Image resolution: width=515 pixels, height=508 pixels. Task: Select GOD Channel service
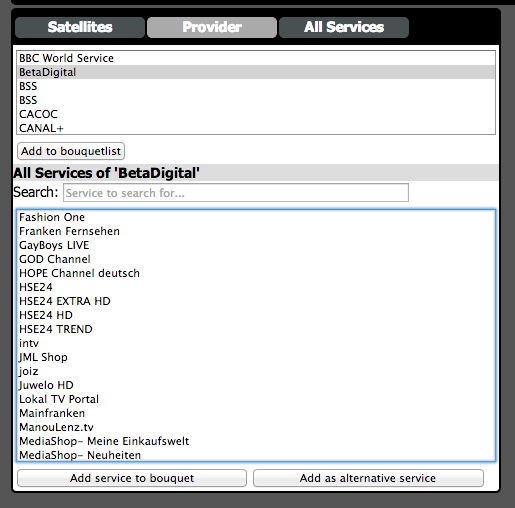coord(256,259)
